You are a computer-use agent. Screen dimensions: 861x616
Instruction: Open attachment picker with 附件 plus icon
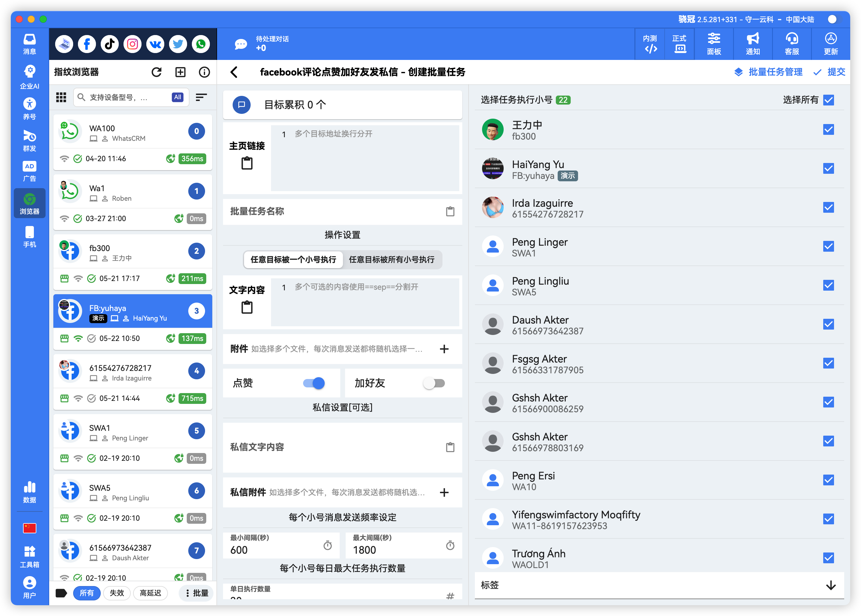(x=444, y=349)
